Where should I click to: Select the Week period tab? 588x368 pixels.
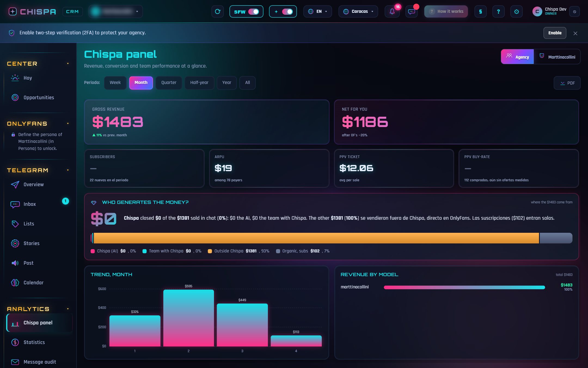(115, 83)
